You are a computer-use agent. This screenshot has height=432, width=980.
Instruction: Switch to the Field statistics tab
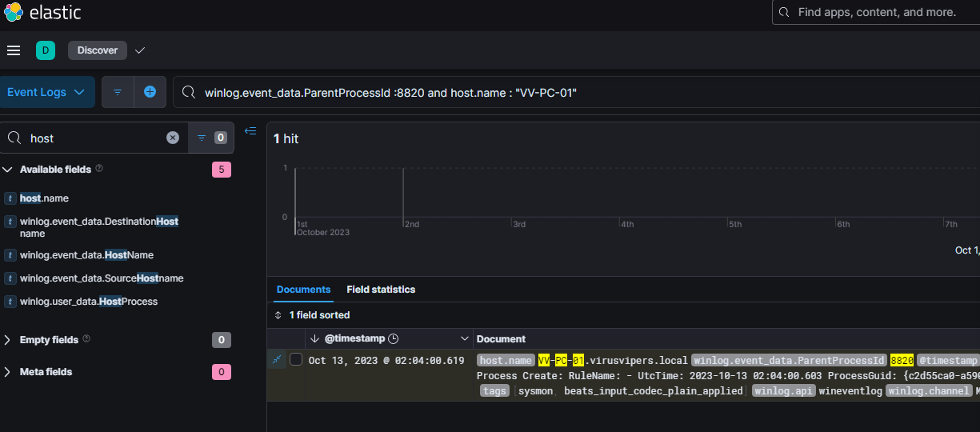coord(381,290)
